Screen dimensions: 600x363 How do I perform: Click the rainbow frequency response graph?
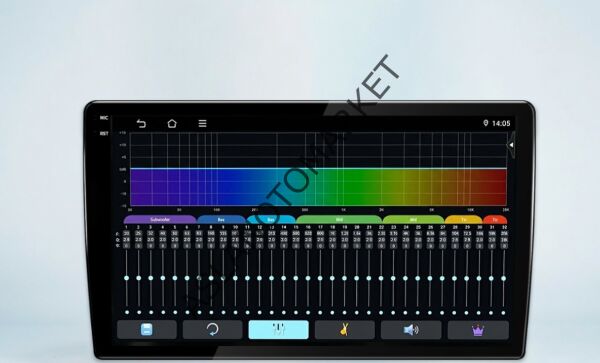click(x=318, y=187)
